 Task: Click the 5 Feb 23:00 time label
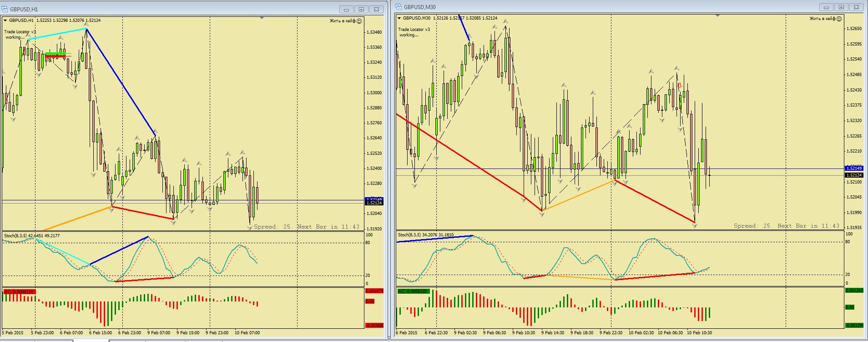[x=42, y=333]
